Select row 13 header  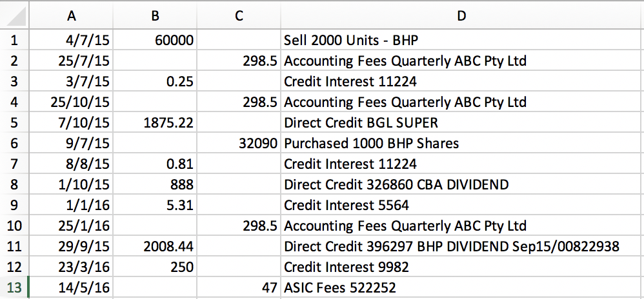15,287
